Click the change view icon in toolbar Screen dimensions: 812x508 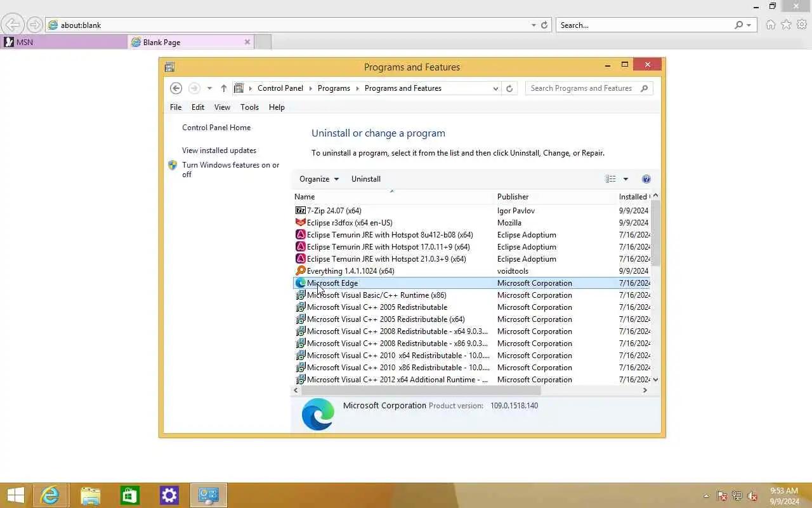click(x=610, y=179)
